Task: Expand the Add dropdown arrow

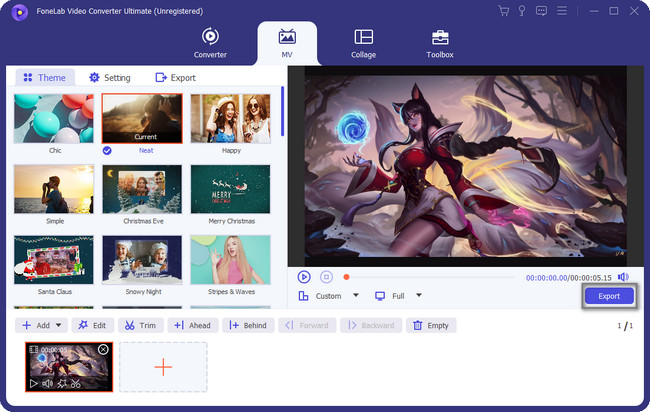Action: pos(58,325)
